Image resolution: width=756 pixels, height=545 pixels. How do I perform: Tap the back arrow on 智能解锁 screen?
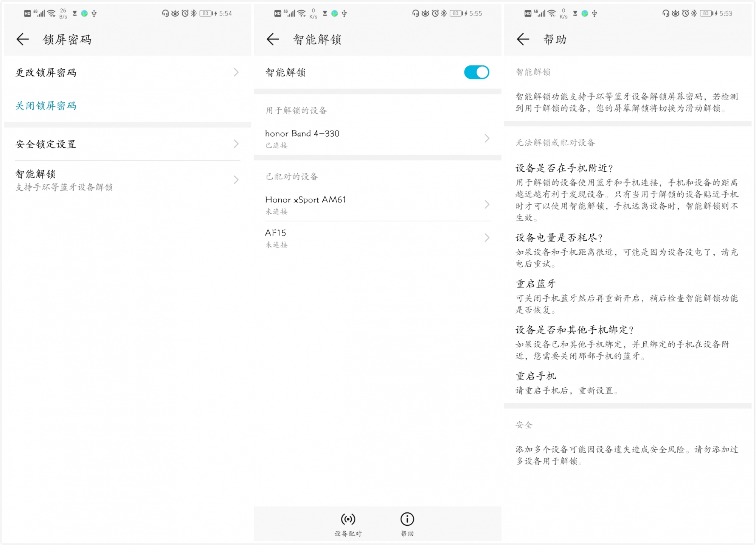pos(272,39)
